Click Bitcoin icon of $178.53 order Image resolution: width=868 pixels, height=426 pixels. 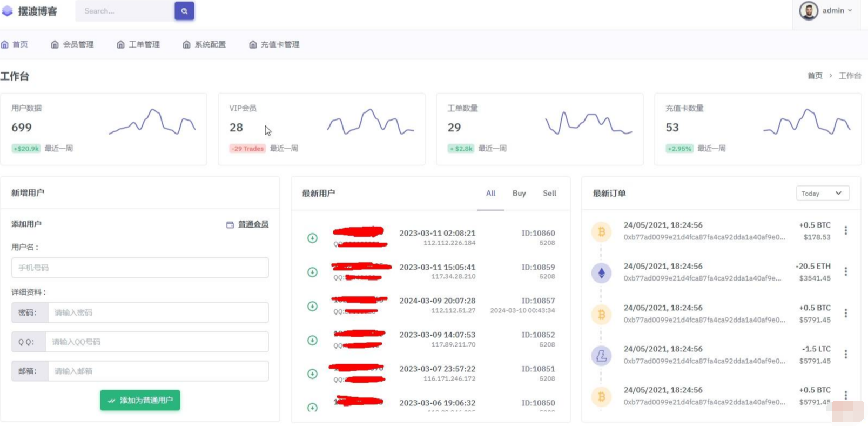[x=601, y=232]
